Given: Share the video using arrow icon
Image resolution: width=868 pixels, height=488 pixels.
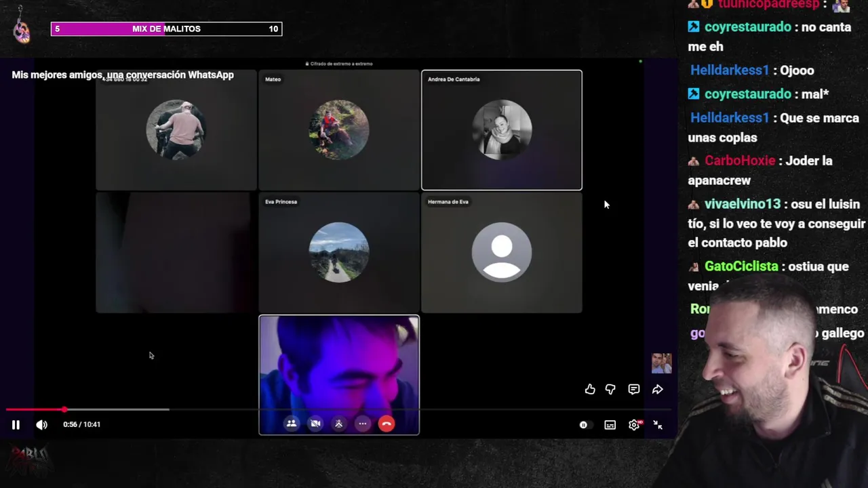Looking at the screenshot, I should [x=658, y=389].
